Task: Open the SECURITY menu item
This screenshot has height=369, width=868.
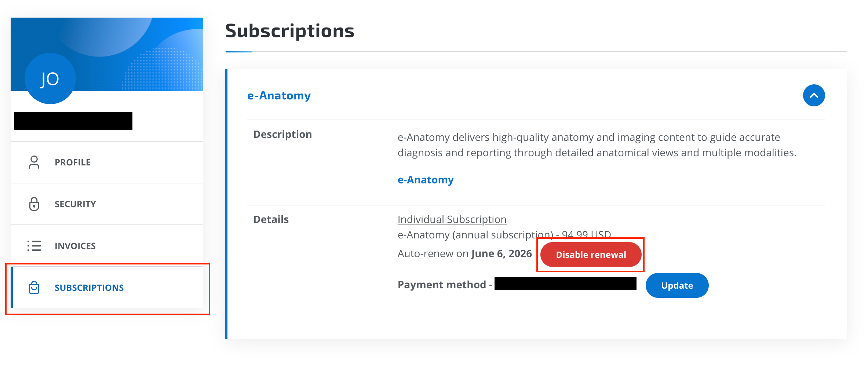Action: pyautogui.click(x=107, y=204)
